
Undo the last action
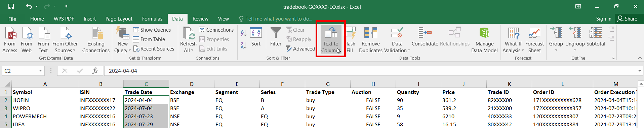[29, 6]
